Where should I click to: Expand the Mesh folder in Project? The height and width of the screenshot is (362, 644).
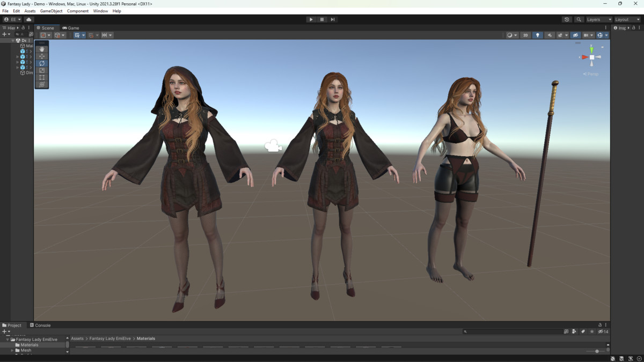[x=12, y=350]
